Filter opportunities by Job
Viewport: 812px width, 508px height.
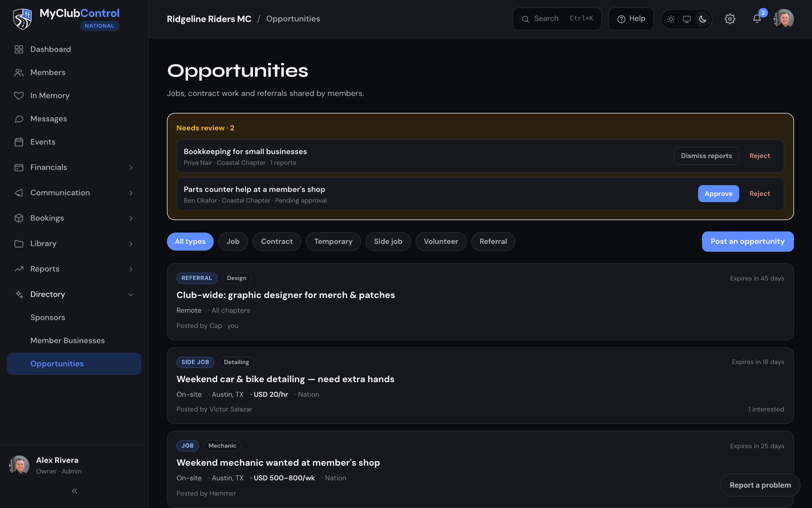(233, 242)
